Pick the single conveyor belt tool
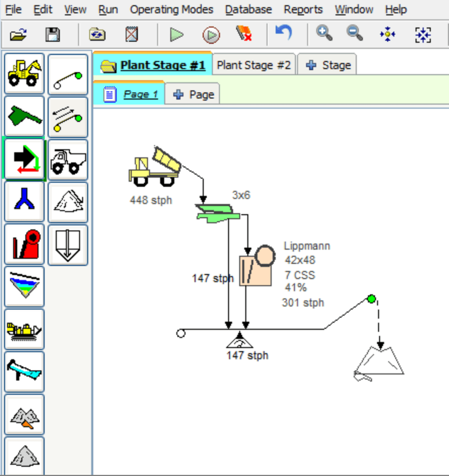Screen dimensions: 449x476 click(x=68, y=74)
